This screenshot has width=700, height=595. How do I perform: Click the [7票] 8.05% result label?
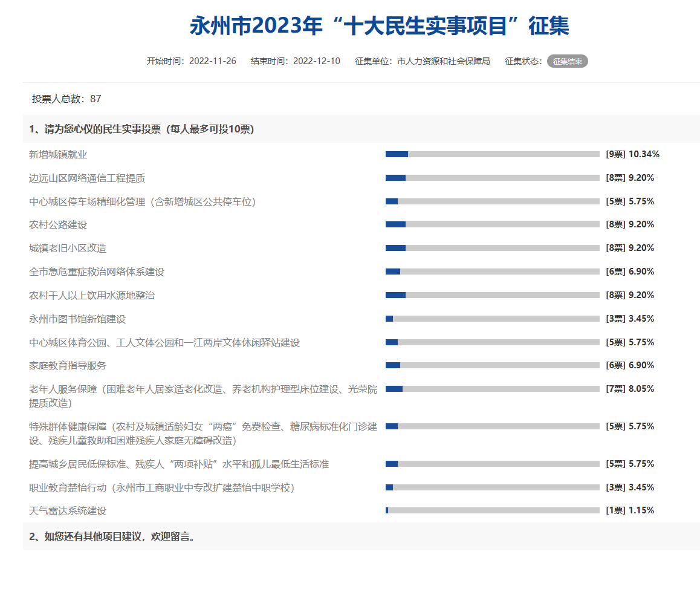(x=630, y=389)
